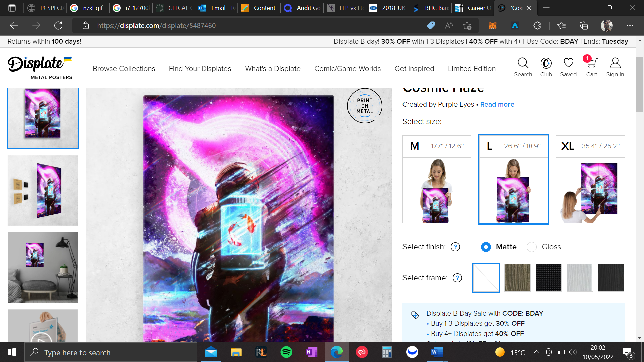The height and width of the screenshot is (362, 644).
Task: Choose the black woven frame swatch
Action: (549, 278)
